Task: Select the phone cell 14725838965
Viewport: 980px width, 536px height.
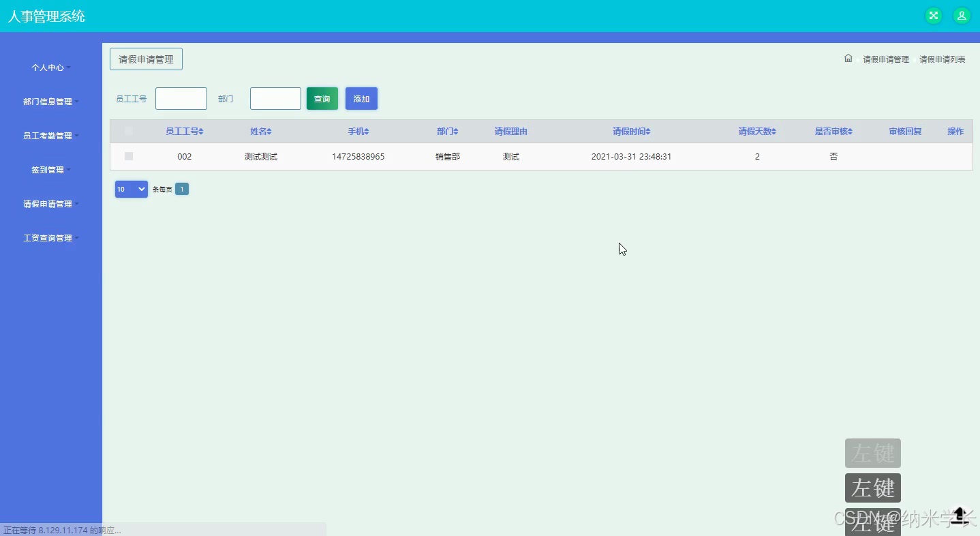Action: coord(358,157)
